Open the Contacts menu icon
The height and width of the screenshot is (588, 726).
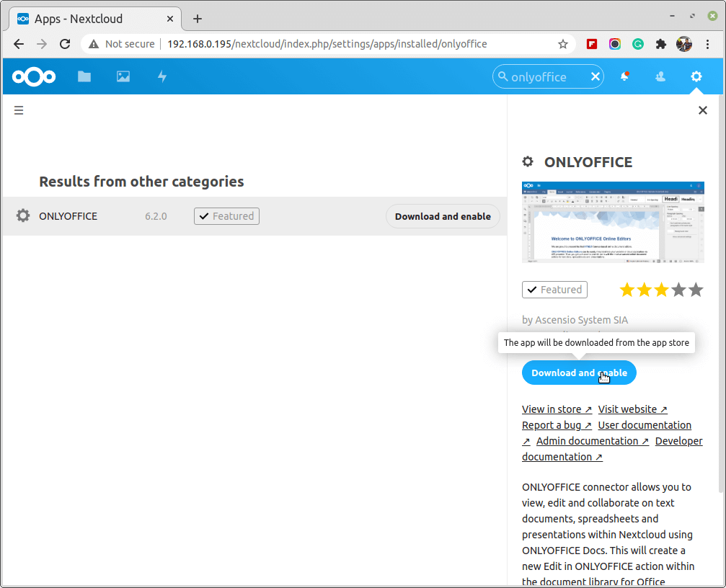click(x=660, y=76)
